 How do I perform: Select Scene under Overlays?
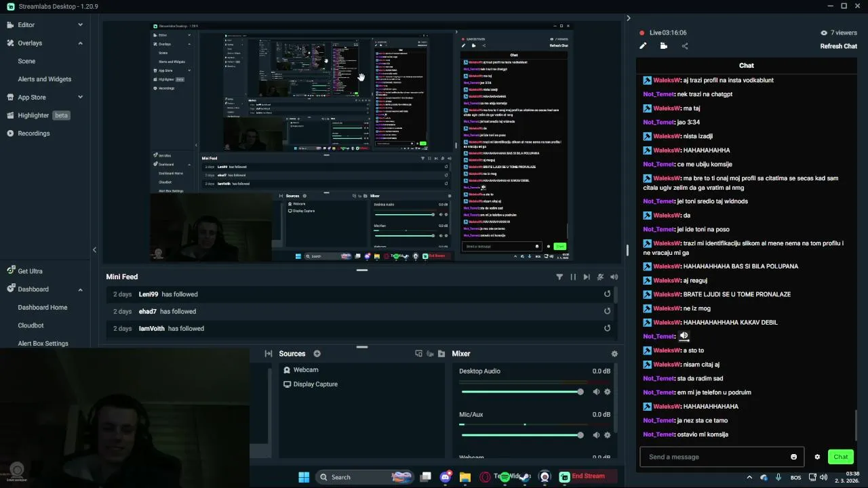click(26, 61)
